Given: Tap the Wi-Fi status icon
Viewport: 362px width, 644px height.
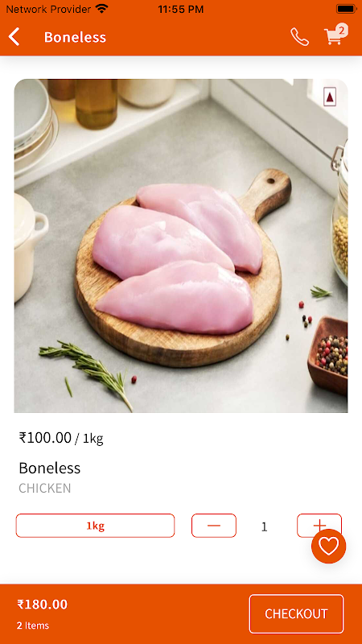Looking at the screenshot, I should coord(101,9).
